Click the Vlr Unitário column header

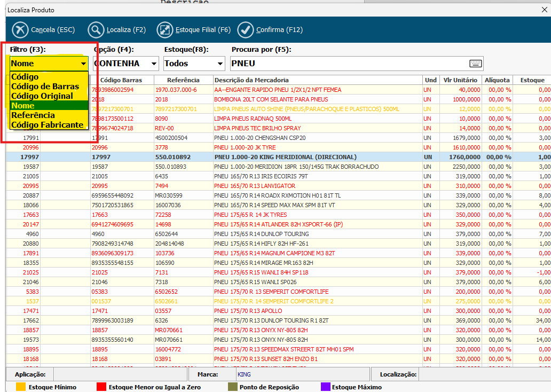(x=460, y=80)
